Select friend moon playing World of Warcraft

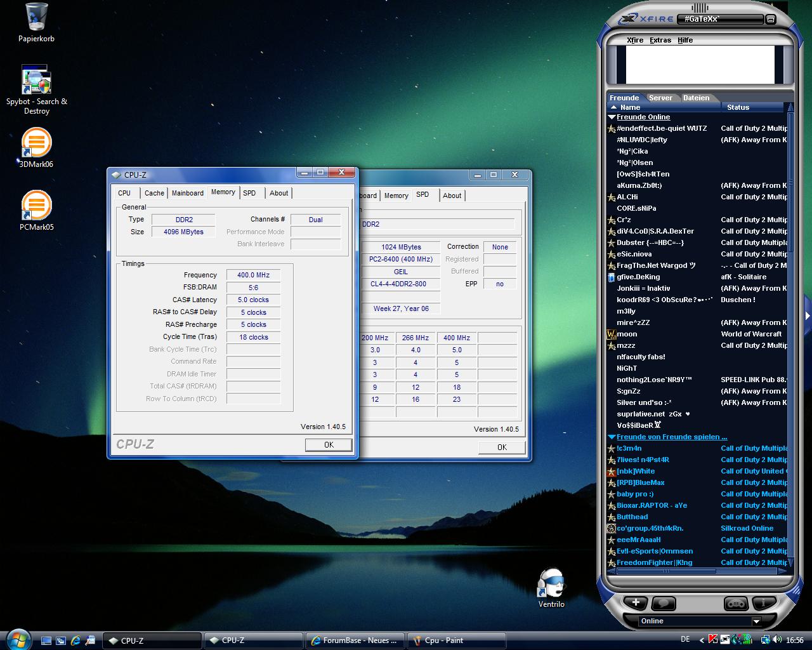[x=627, y=334]
